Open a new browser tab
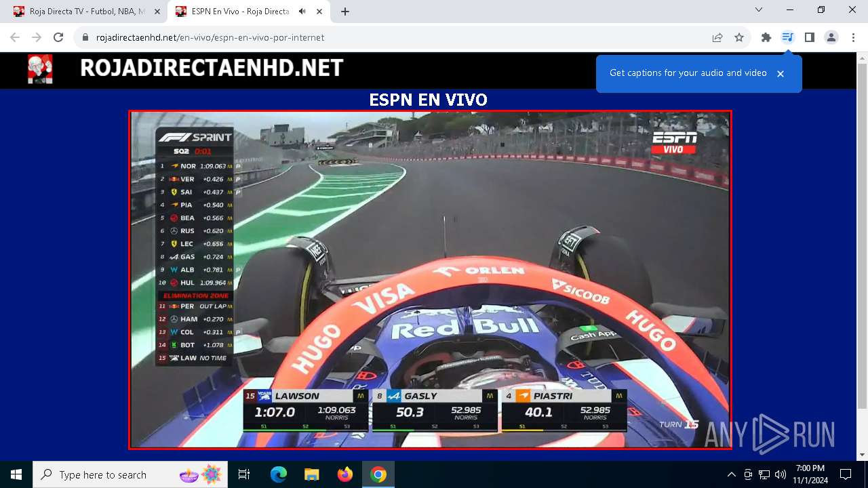The image size is (868, 488). (345, 12)
